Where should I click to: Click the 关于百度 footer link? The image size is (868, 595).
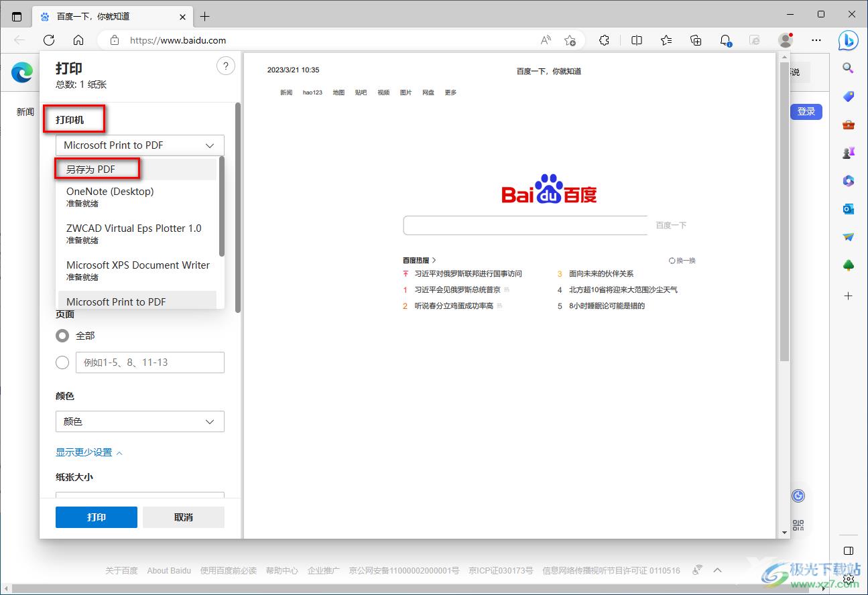121,571
